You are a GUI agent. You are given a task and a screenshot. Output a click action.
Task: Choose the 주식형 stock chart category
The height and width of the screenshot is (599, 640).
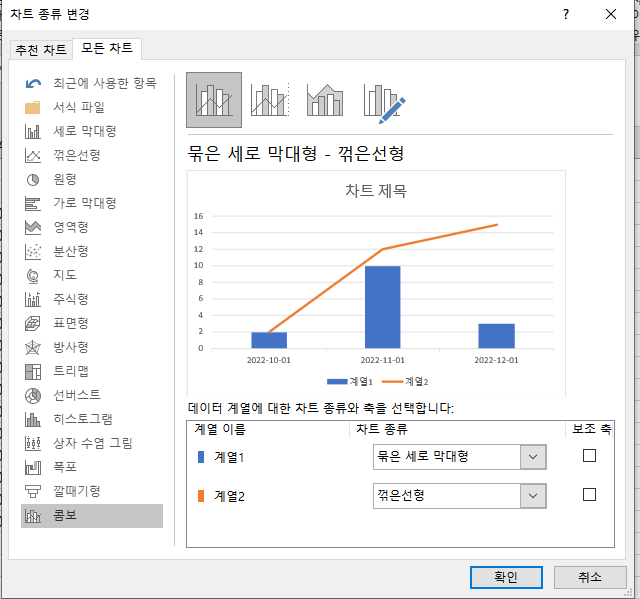pyautogui.click(x=92, y=300)
